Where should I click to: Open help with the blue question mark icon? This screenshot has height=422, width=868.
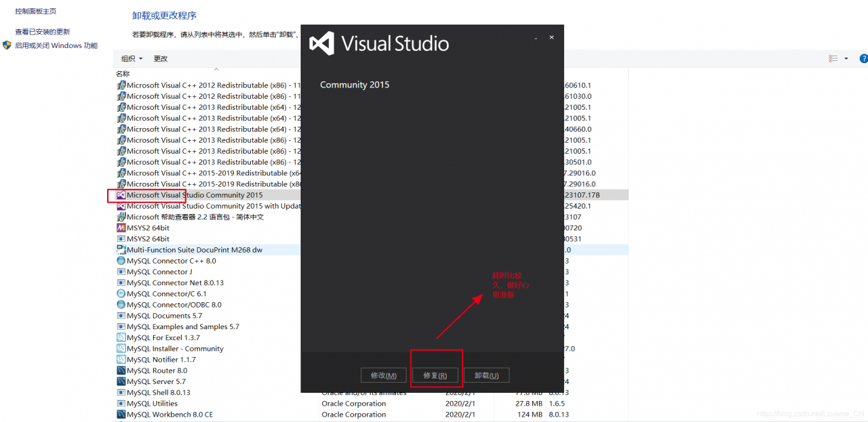click(x=864, y=59)
